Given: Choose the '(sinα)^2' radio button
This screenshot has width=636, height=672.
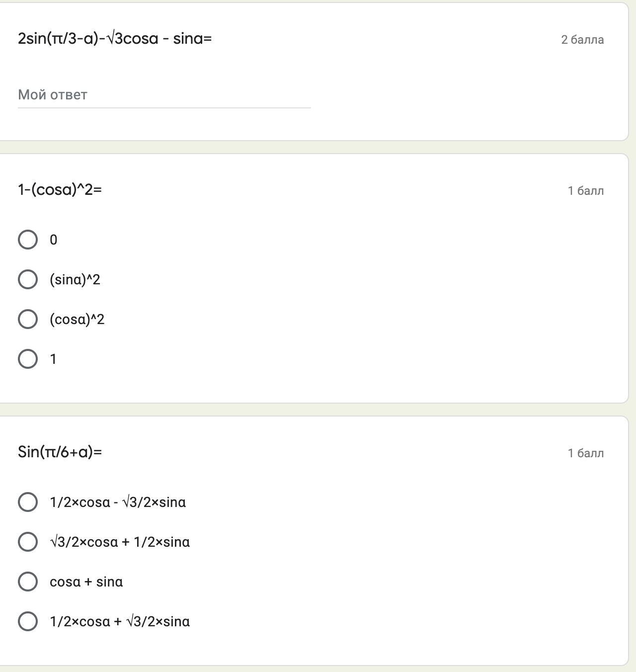Looking at the screenshot, I should [28, 279].
